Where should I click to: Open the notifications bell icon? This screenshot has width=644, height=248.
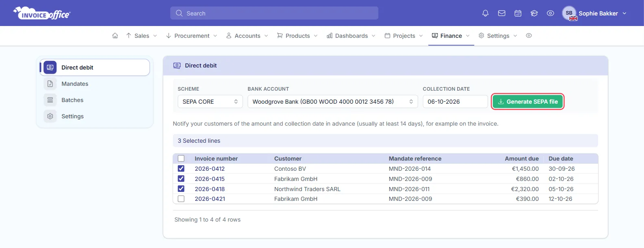485,13
